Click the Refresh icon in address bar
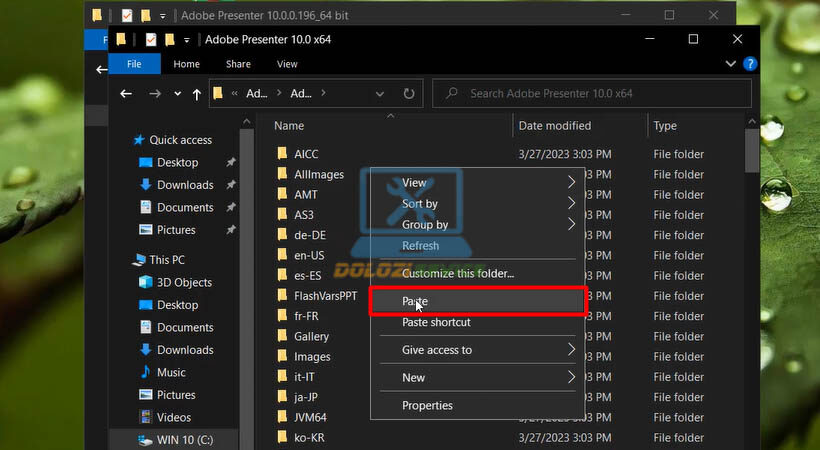The width and height of the screenshot is (820, 450). tap(408, 94)
